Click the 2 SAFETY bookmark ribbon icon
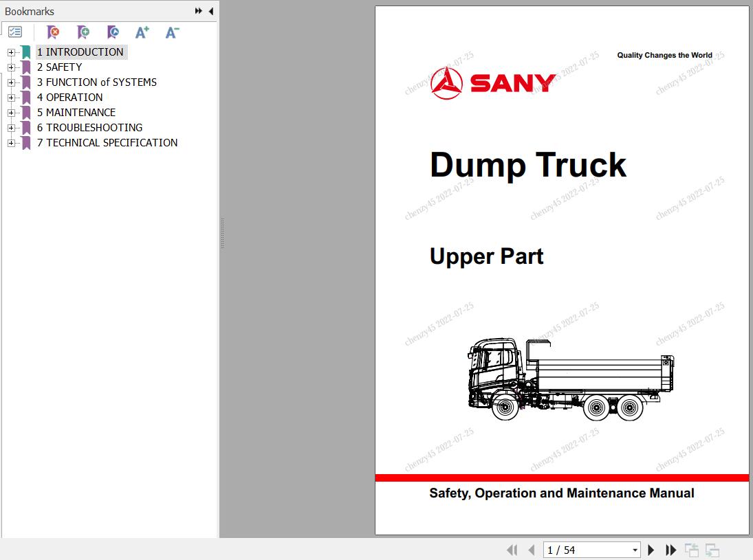The width and height of the screenshot is (753, 560). [x=26, y=67]
